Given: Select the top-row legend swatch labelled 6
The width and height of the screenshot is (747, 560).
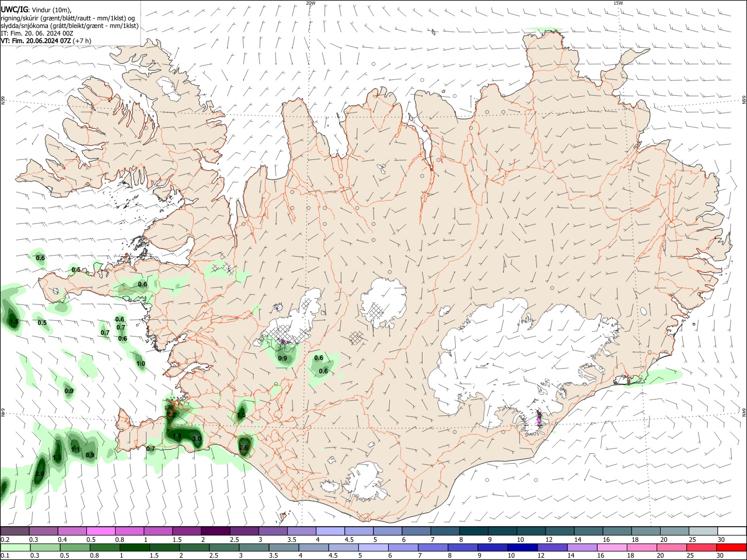Looking at the screenshot, I should click(x=416, y=531).
